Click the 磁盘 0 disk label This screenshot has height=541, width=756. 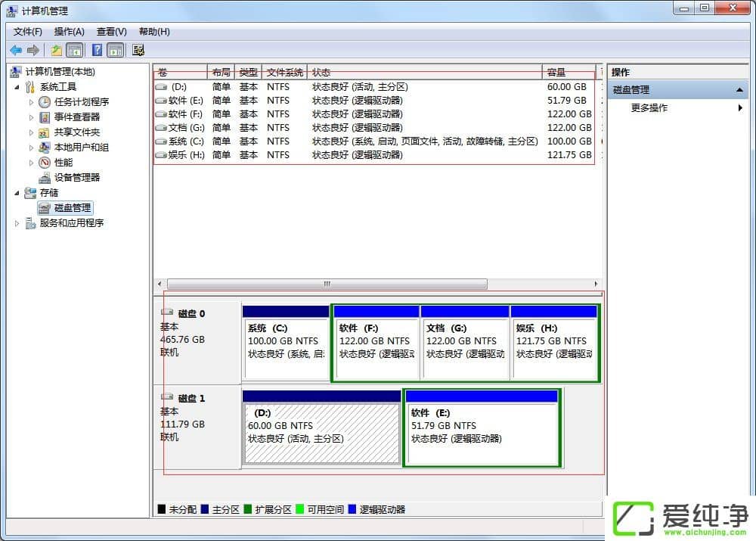191,313
